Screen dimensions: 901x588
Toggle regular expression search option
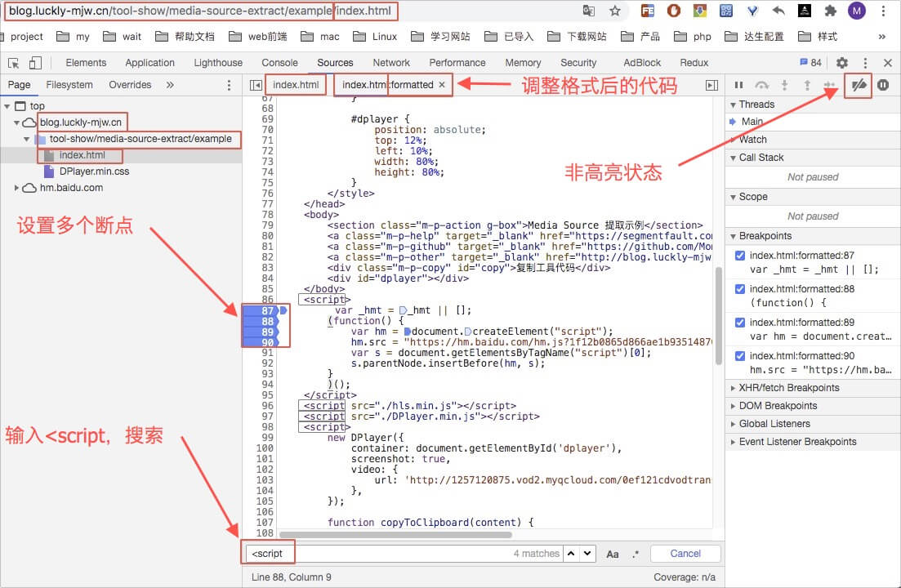tap(635, 555)
